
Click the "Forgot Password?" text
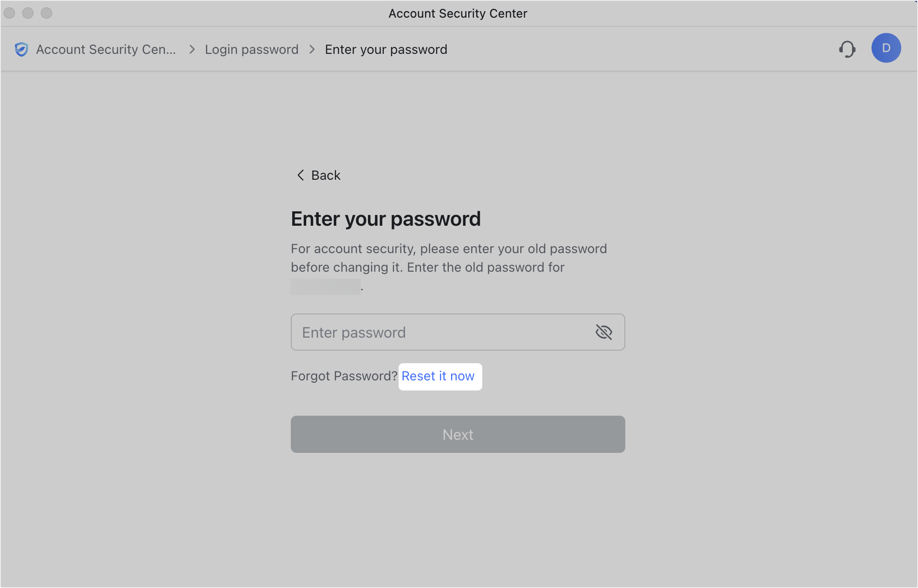343,376
